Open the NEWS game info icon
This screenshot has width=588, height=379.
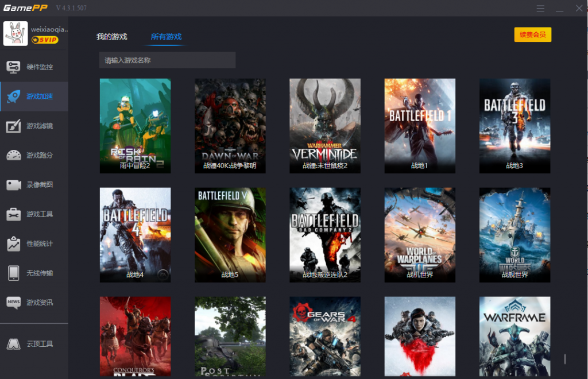14,302
